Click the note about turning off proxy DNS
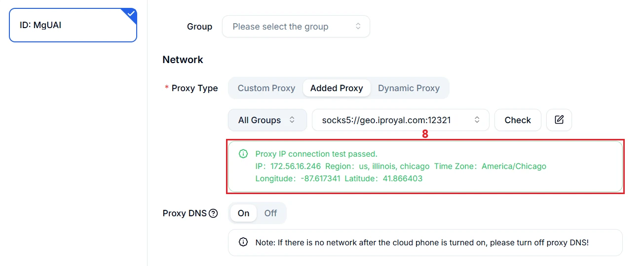Image resolution: width=644 pixels, height=266 pixels. [421, 242]
